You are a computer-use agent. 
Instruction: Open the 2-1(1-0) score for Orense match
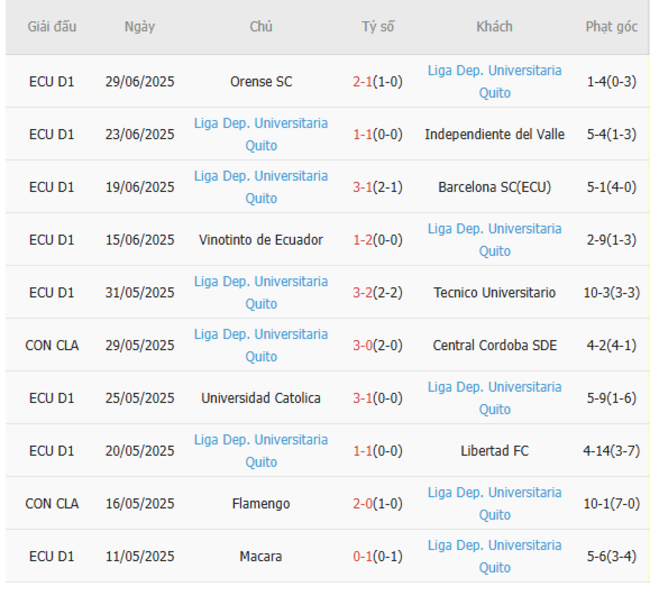(x=377, y=82)
